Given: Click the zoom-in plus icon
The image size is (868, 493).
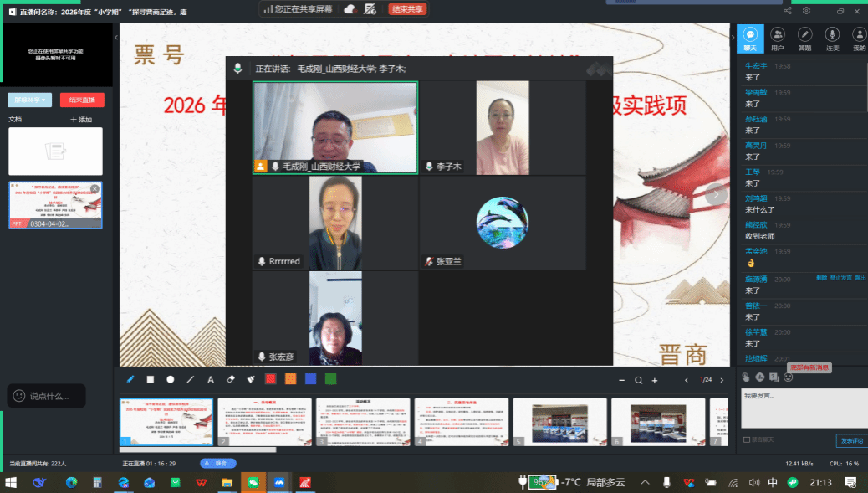Looking at the screenshot, I should coord(655,380).
